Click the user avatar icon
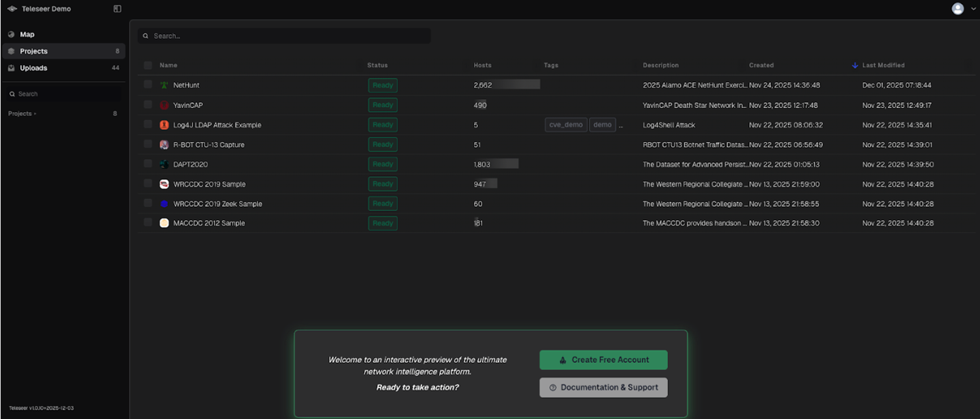This screenshot has width=980, height=419. pyautogui.click(x=957, y=9)
